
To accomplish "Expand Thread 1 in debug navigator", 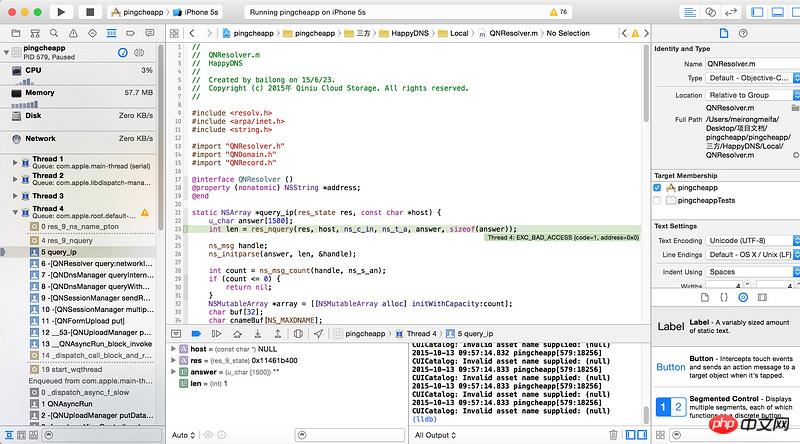I will coord(14,160).
